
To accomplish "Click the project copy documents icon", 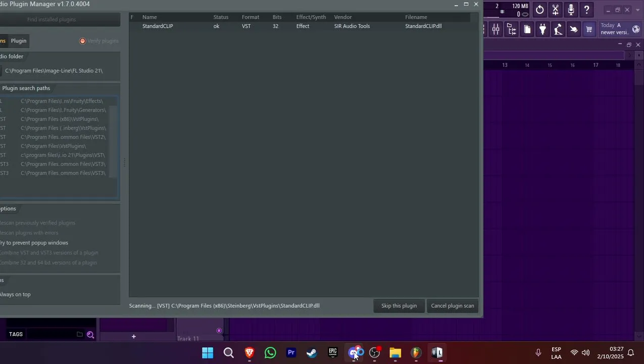I will [x=527, y=29].
